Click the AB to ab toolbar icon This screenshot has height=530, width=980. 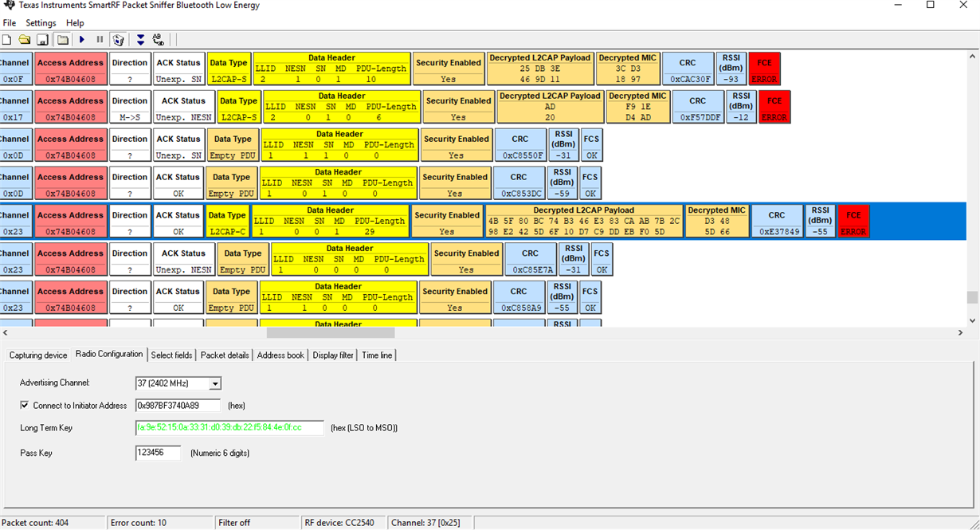[158, 39]
